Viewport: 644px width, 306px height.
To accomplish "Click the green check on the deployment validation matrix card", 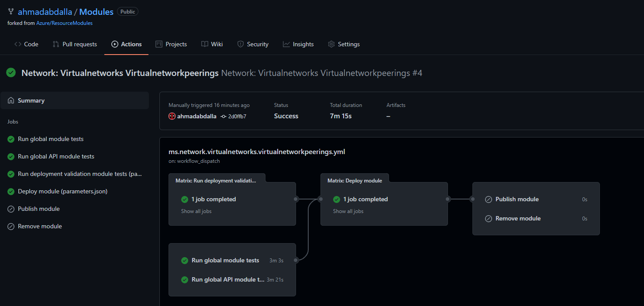I will coord(185,199).
